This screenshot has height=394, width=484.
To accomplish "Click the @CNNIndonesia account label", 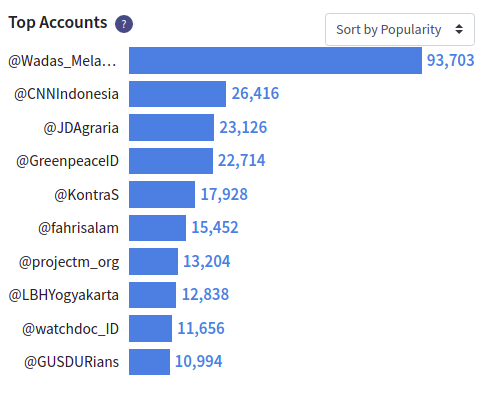I will tap(66, 94).
